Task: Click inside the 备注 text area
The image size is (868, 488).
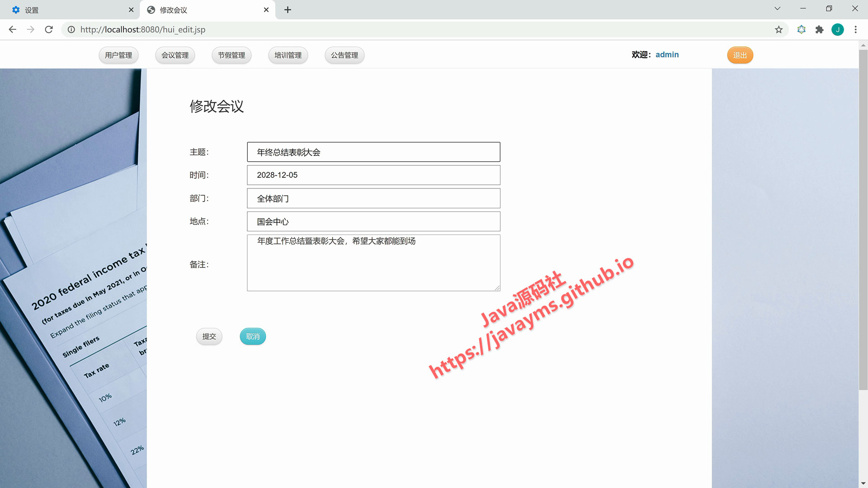Action: click(x=373, y=263)
